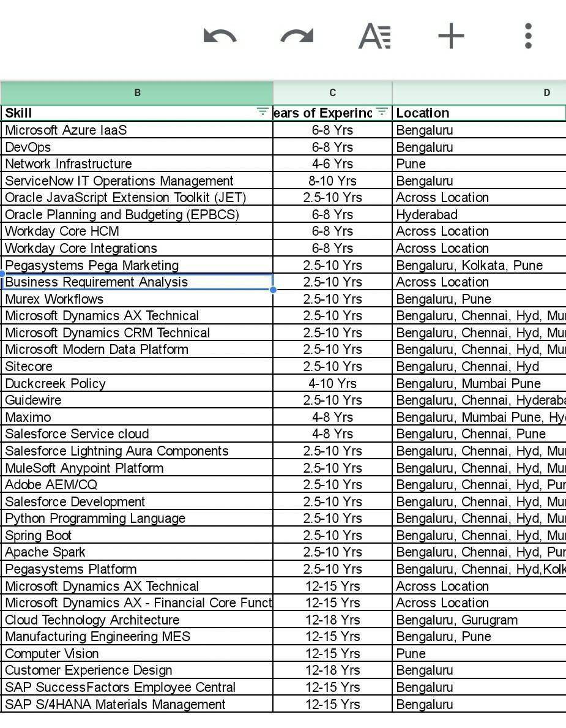Select Salesforce Lightning Aura Components cell
Screen dimensions: 566x728
click(x=137, y=451)
